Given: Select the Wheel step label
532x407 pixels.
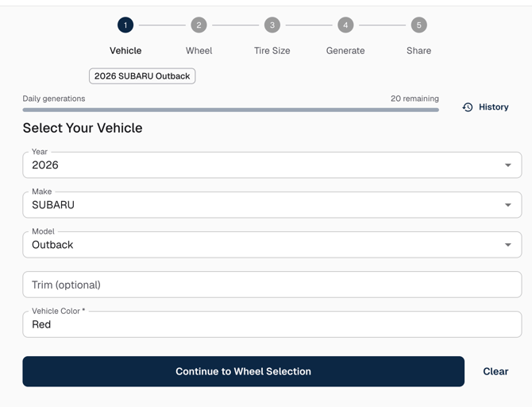Looking at the screenshot, I should (199, 51).
